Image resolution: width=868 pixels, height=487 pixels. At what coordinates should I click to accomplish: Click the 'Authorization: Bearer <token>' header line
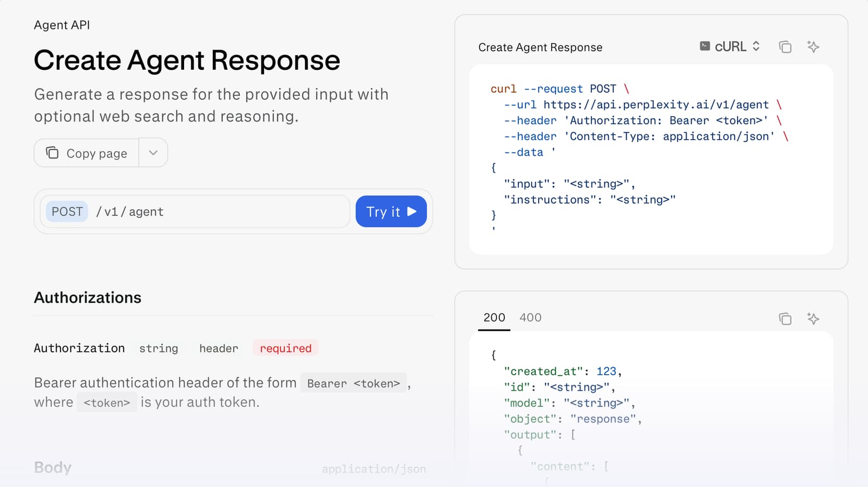pyautogui.click(x=643, y=120)
